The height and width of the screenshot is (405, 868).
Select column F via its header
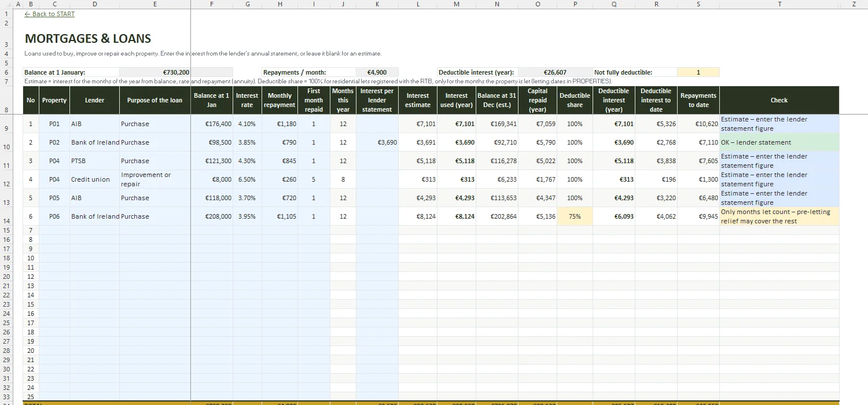click(212, 4)
